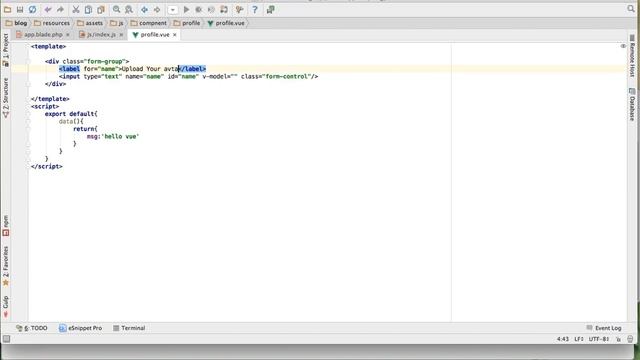Click on the export default line

71,114
